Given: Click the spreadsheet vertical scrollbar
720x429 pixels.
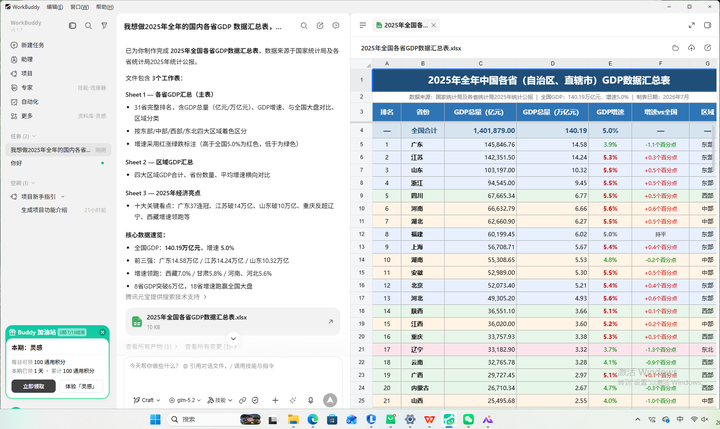Looking at the screenshot, I should click(x=714, y=147).
